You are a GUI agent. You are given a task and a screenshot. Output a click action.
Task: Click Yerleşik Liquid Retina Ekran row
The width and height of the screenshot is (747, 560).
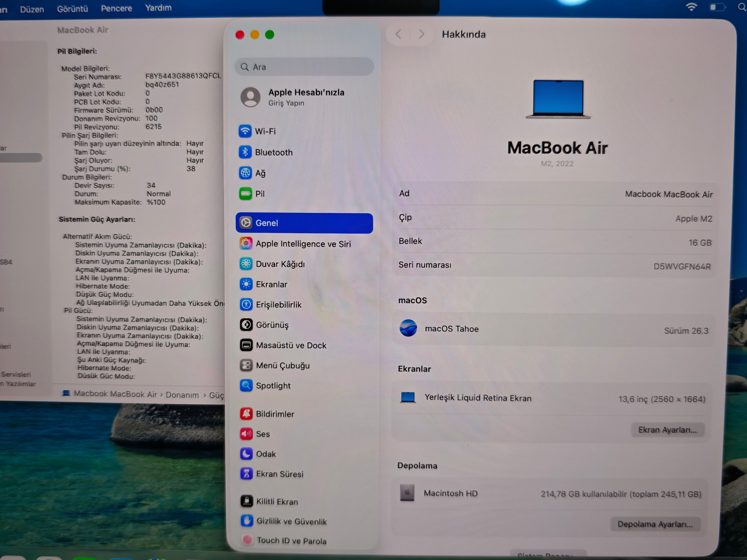[552, 398]
